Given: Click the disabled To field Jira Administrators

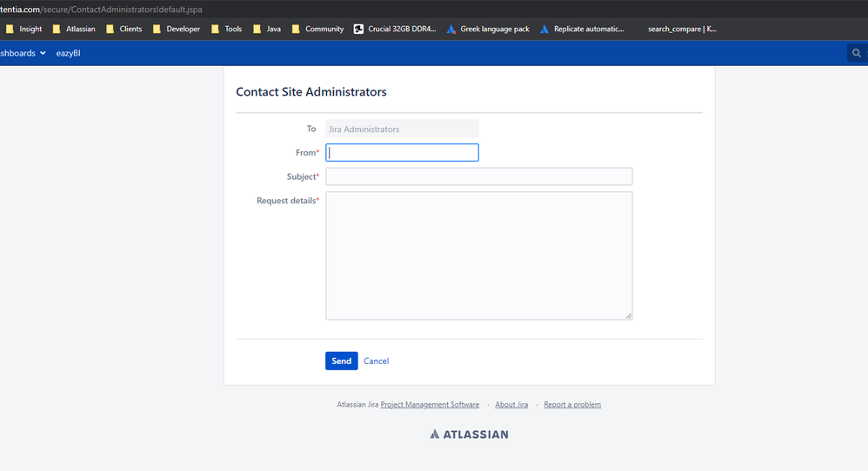Looking at the screenshot, I should pos(402,129).
